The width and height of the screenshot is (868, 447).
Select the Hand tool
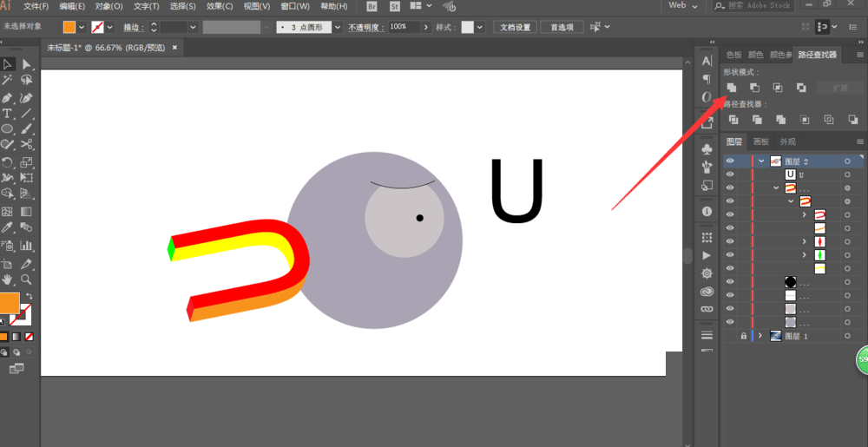click(7, 279)
